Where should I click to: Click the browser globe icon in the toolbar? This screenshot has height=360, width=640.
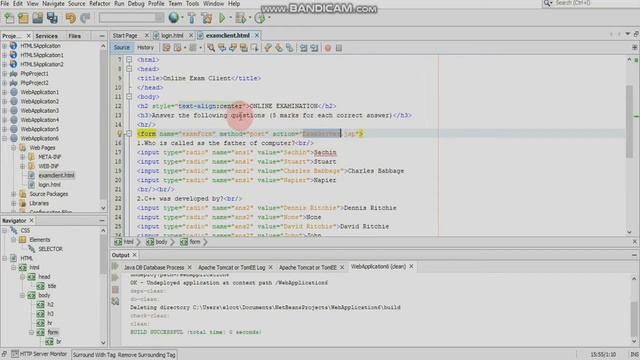173,18
